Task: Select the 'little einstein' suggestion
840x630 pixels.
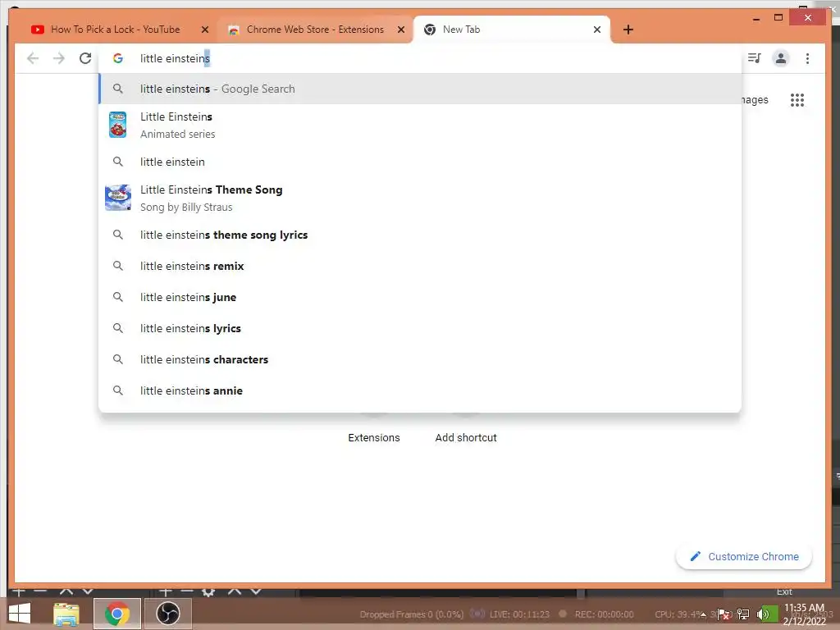Action: [x=420, y=162]
